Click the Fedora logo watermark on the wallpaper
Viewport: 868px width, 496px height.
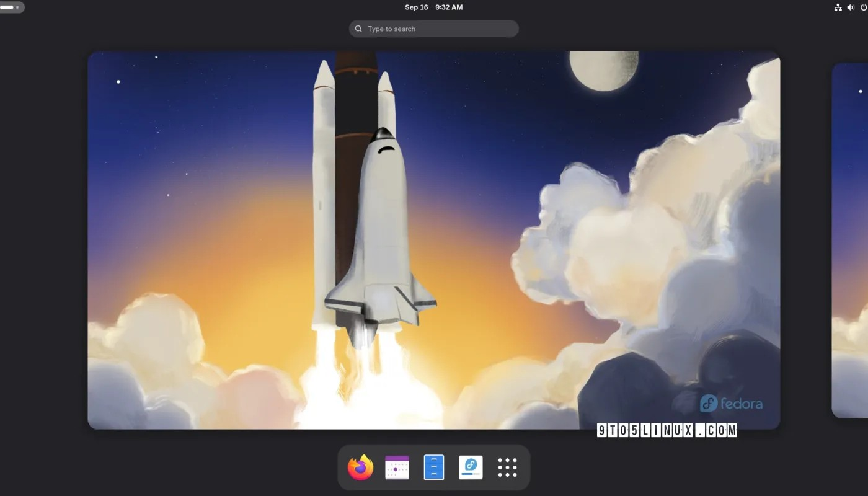tap(732, 403)
